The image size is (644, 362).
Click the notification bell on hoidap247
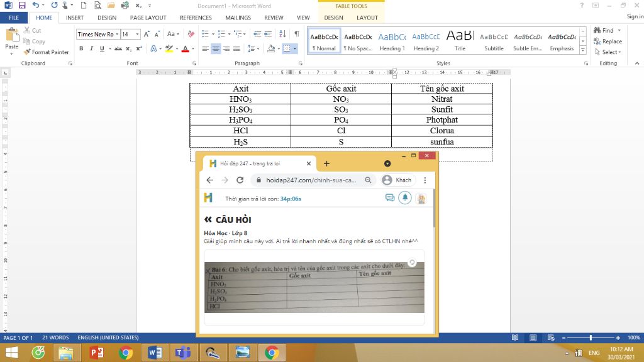tap(405, 198)
